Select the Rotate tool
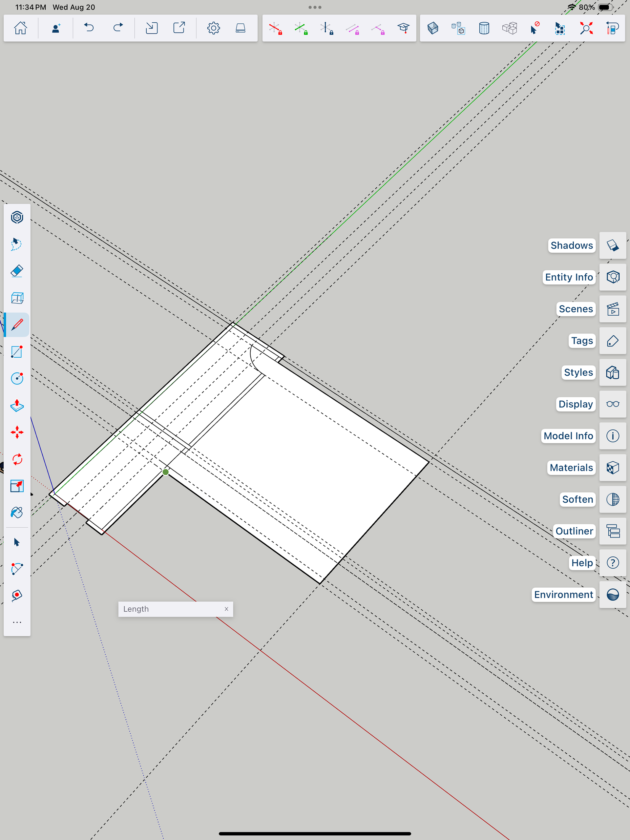This screenshot has height=840, width=630. [17, 459]
